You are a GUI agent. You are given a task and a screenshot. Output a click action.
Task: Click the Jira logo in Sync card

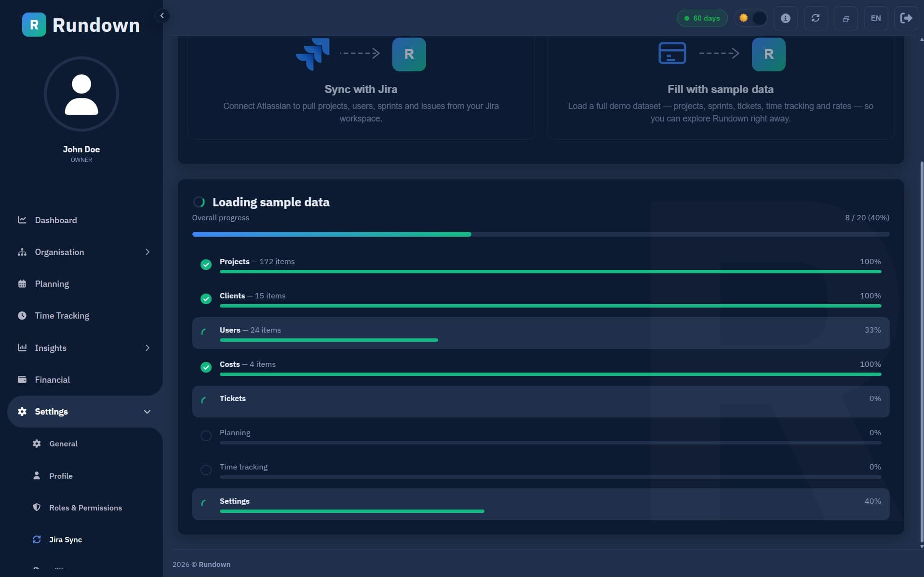click(x=313, y=54)
